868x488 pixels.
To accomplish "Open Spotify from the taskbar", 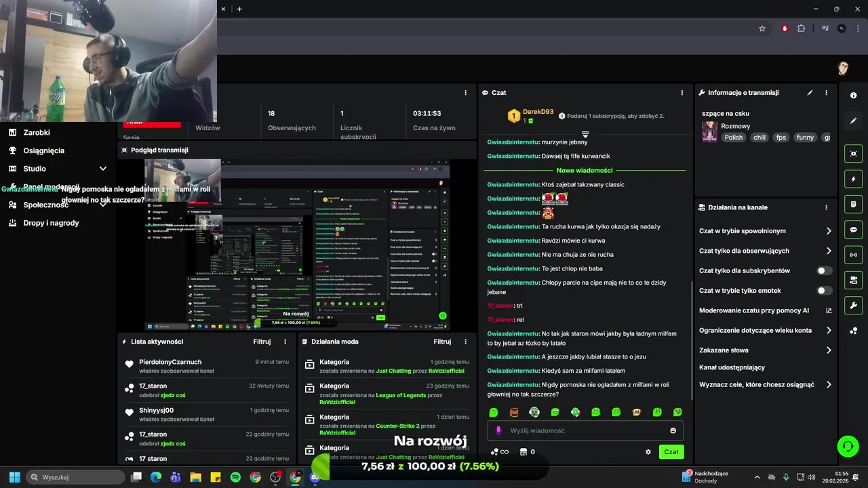I will (235, 477).
